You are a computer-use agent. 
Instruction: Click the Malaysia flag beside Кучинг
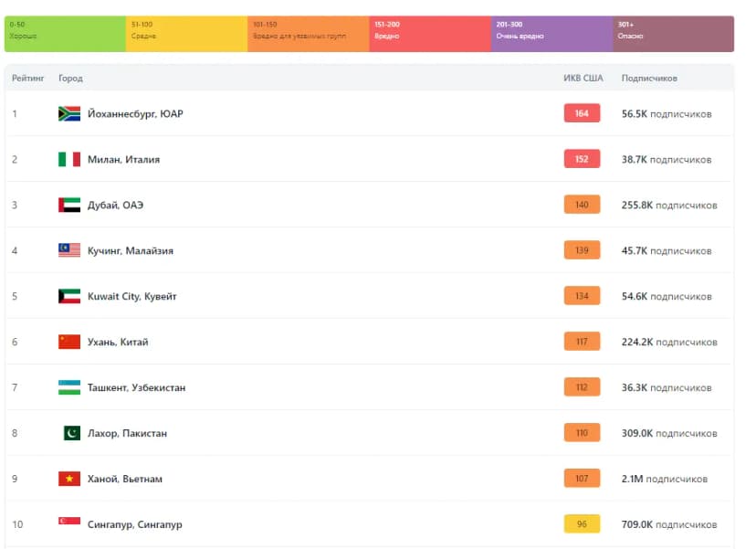click(x=69, y=250)
